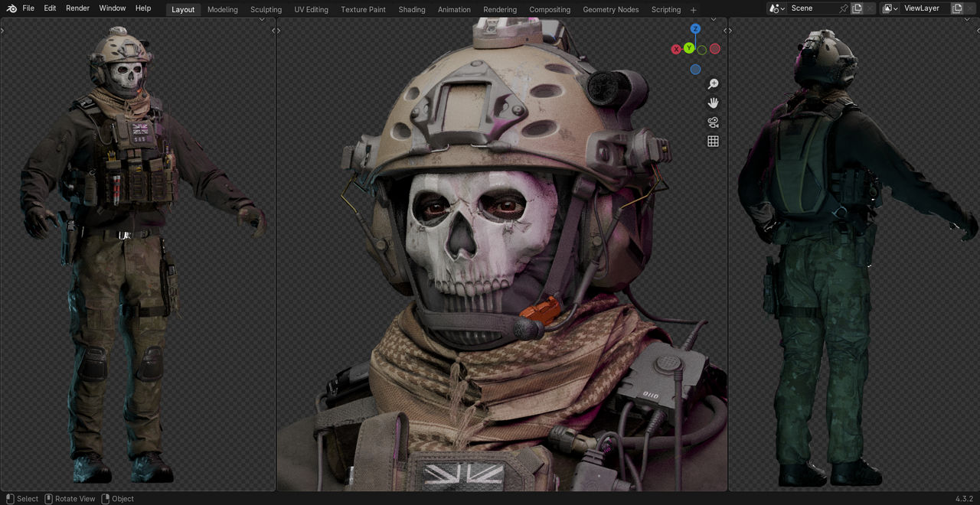The height and width of the screenshot is (505, 980).
Task: Open the Blender logo menu
Action: tap(11, 8)
